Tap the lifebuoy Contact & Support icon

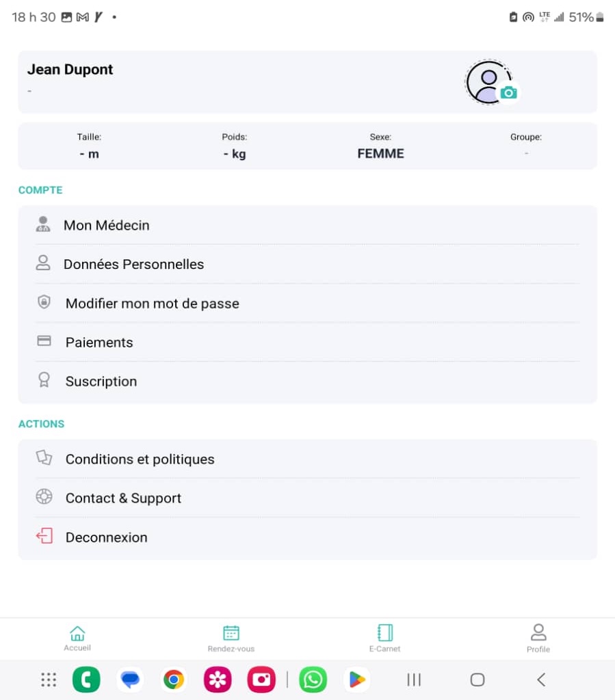[x=44, y=497]
